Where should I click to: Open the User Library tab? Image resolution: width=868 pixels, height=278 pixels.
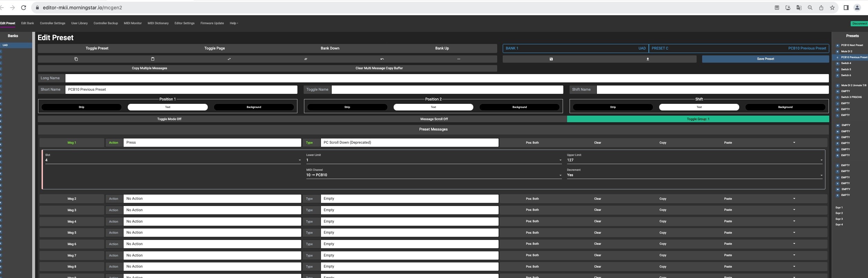click(x=79, y=23)
